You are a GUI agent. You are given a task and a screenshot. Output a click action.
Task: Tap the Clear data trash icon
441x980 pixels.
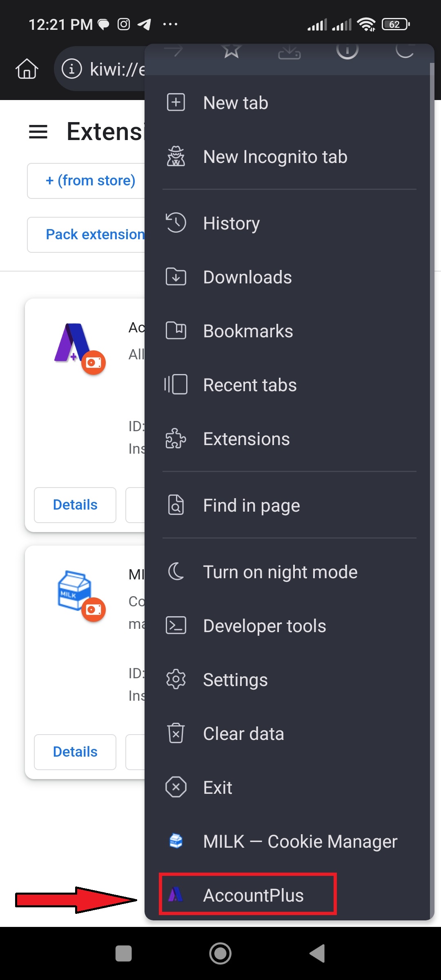point(176,733)
